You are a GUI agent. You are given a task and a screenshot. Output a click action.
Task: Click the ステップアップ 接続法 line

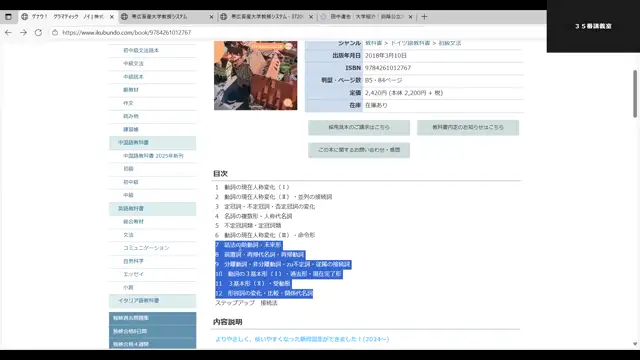click(x=246, y=303)
